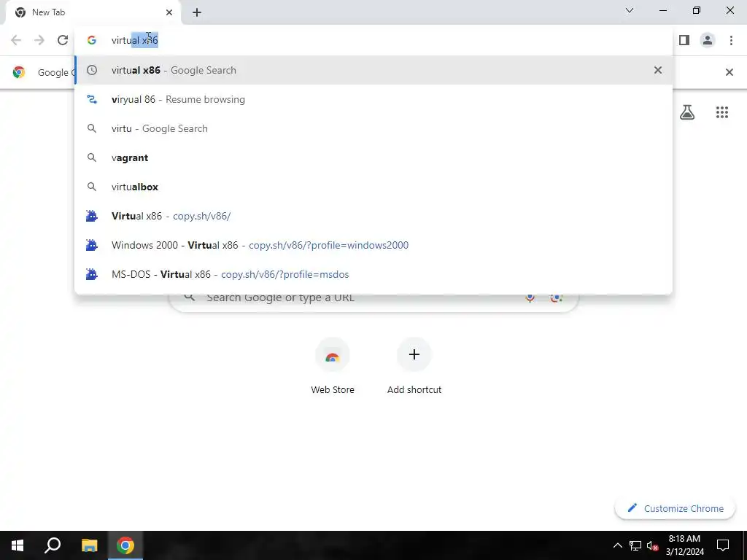The width and height of the screenshot is (747, 560).
Task: Remove the virtual x86 history suggestion
Action: (x=657, y=70)
